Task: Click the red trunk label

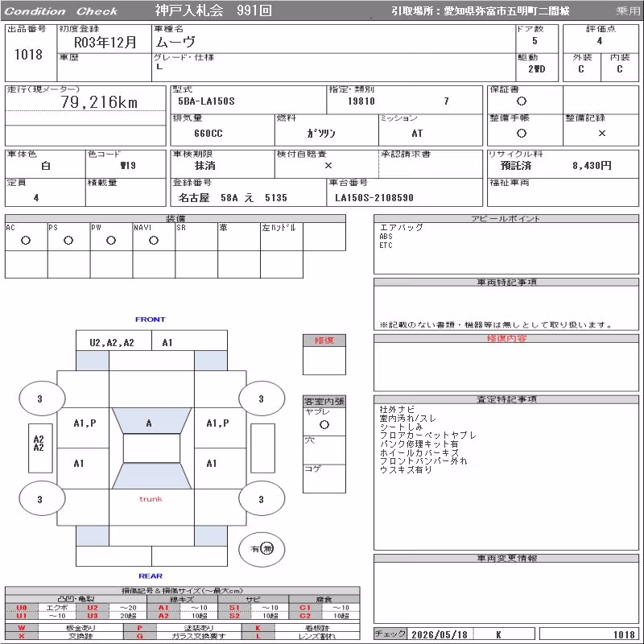Action: [x=151, y=499]
